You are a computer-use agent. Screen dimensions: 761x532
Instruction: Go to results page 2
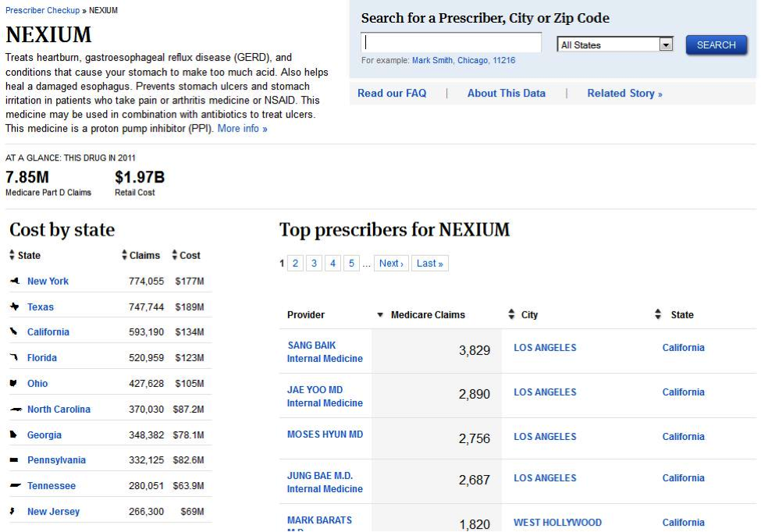(295, 264)
